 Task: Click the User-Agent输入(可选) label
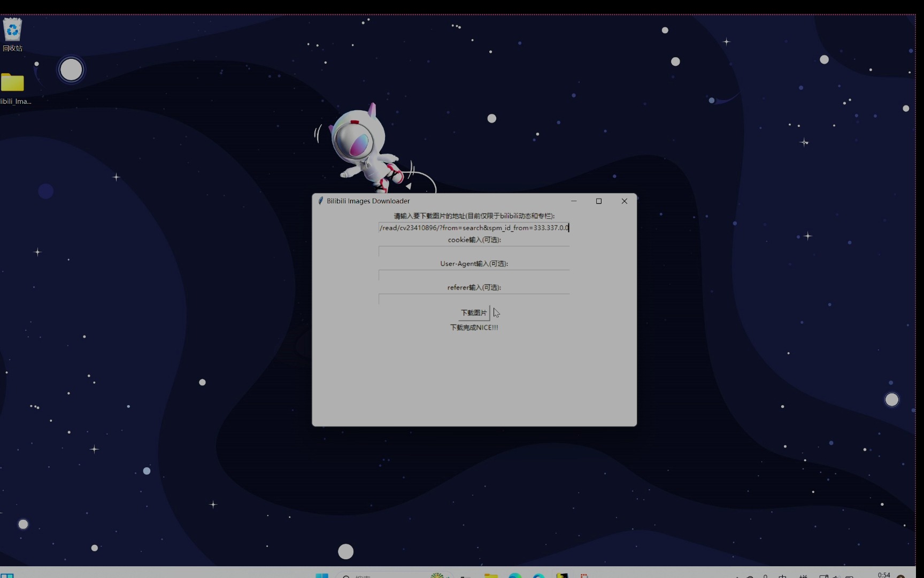coord(474,264)
